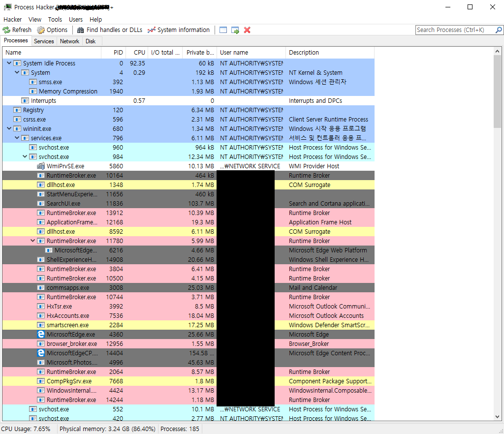
Task: Click CPU Usage status bar entry
Action: click(26, 429)
